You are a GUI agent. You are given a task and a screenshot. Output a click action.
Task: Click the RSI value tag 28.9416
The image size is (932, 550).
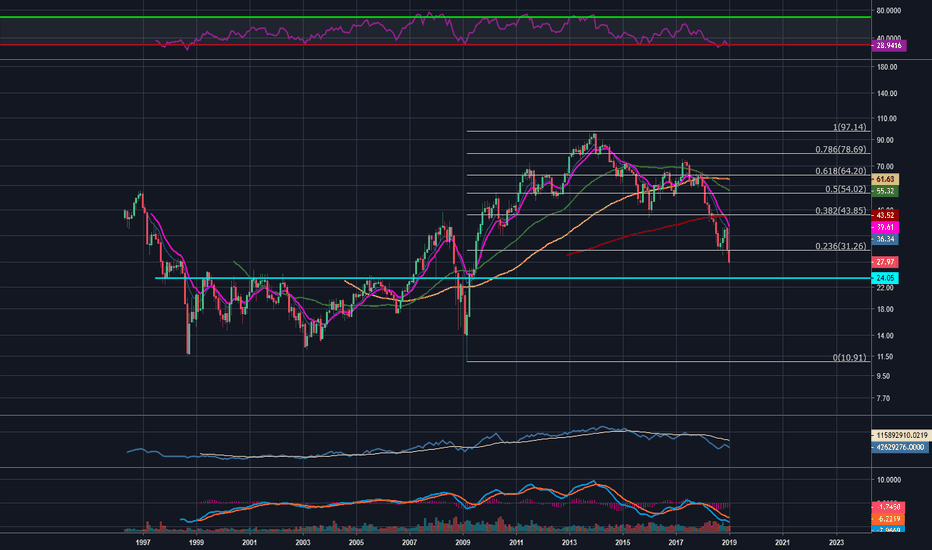(x=889, y=45)
